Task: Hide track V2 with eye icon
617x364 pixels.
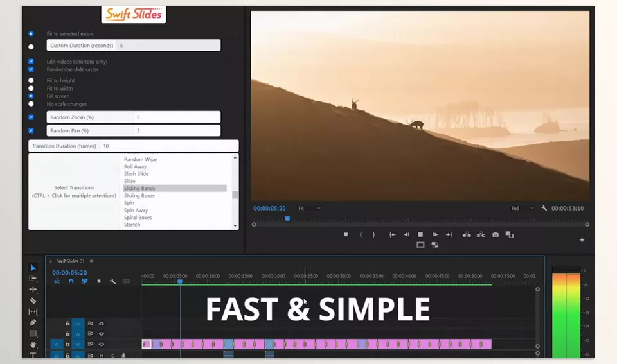Action: click(102, 334)
